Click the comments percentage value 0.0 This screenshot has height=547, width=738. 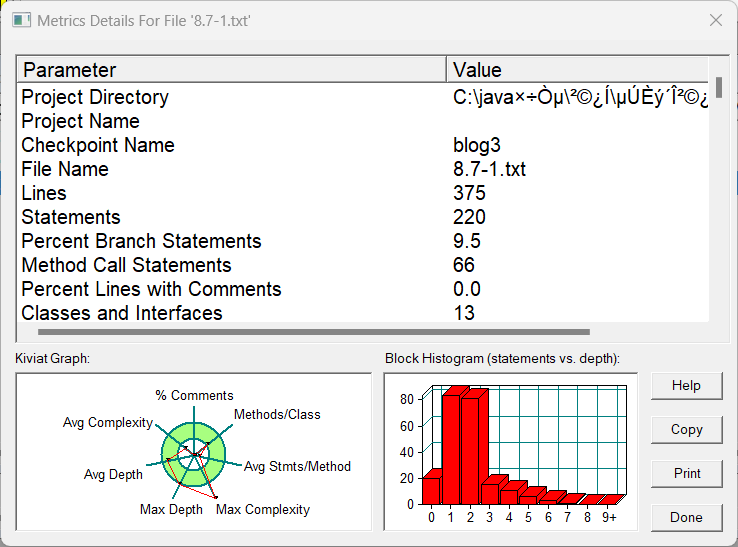click(x=466, y=290)
